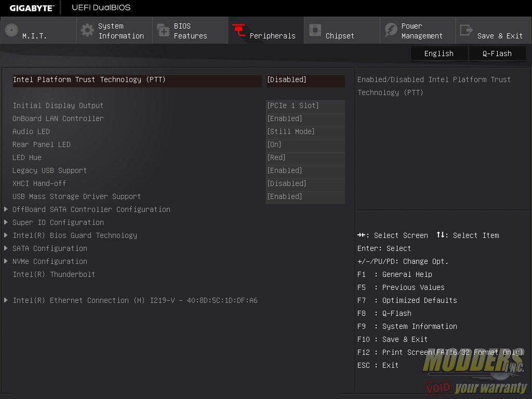Open OffBoard SATA Controller Configuration submenu

[x=91, y=210]
